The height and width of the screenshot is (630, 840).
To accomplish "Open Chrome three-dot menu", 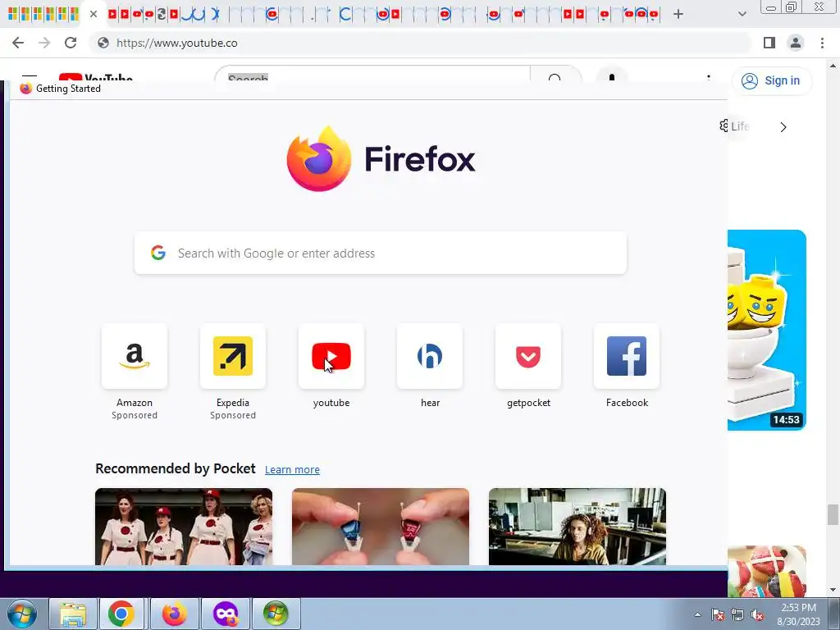I will tap(822, 43).
